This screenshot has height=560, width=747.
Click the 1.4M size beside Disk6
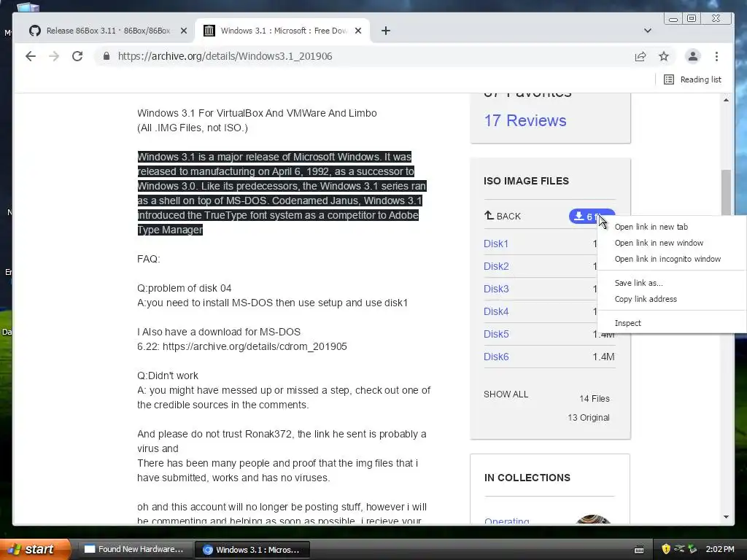pos(603,357)
